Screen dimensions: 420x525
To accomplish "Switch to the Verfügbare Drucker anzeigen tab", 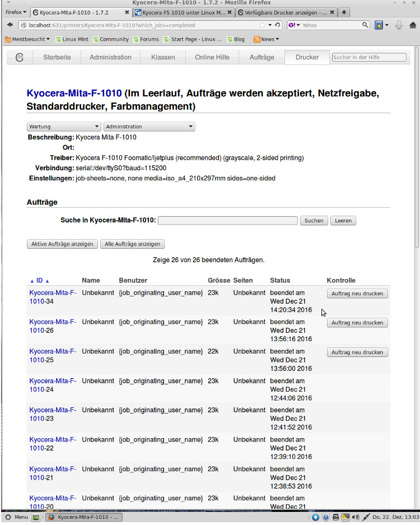I will (286, 12).
